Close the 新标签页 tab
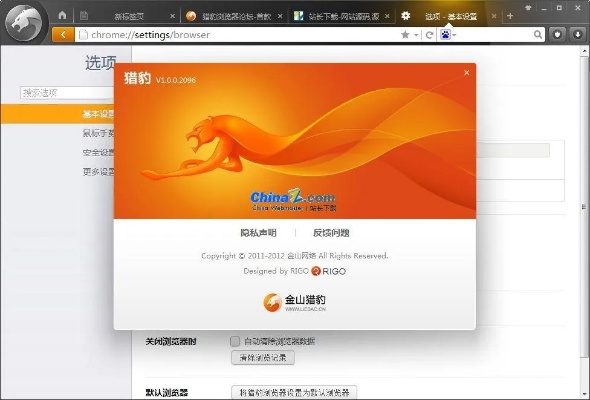Screen dimensions: 590x400 click(x=172, y=16)
